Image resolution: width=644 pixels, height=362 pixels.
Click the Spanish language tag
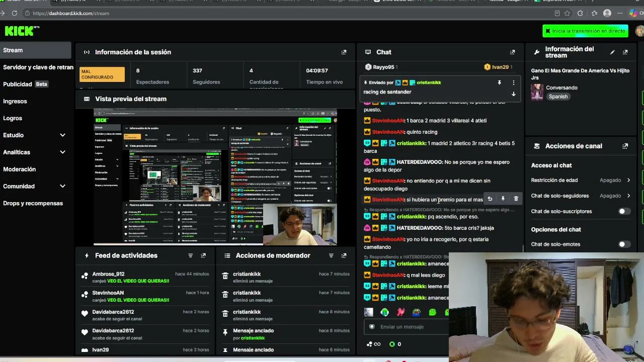[x=558, y=97]
